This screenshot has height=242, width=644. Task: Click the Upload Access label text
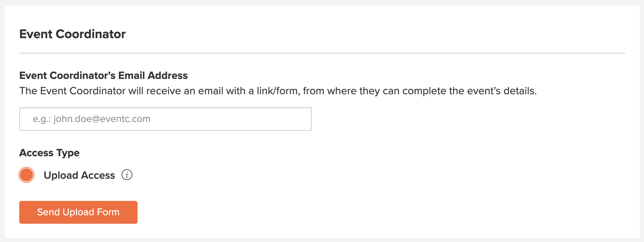(79, 175)
